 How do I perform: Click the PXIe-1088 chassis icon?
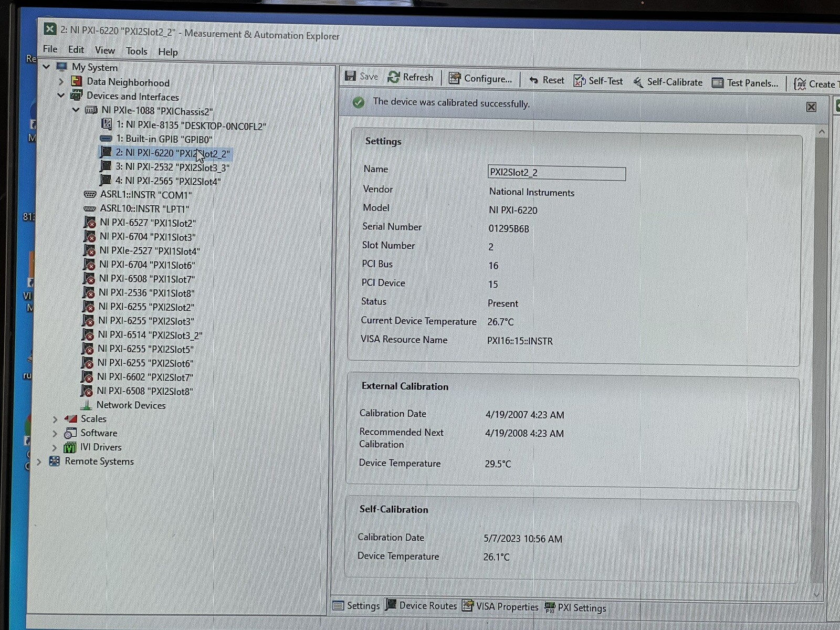[x=91, y=110]
